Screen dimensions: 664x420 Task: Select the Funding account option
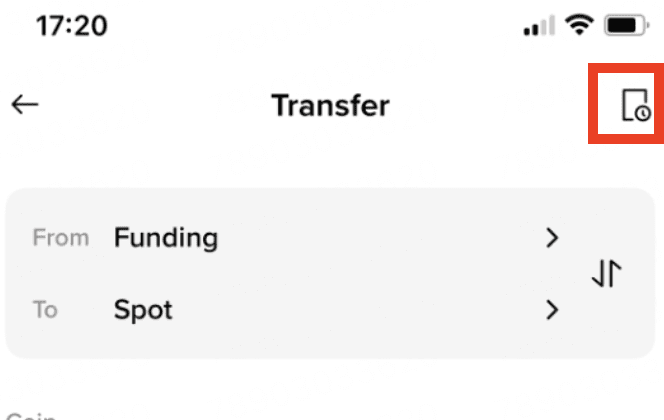click(166, 238)
